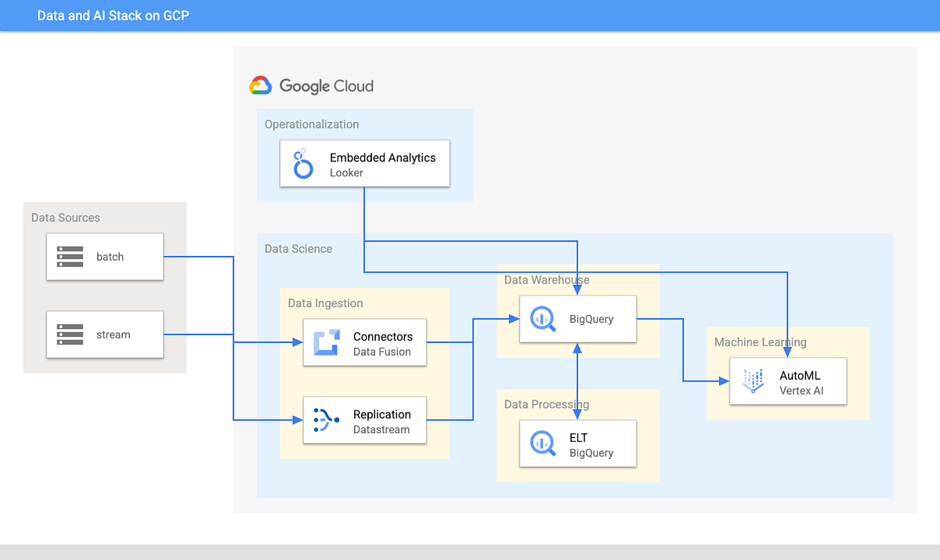Click the Embedded Analytics card
940x560 pixels.
click(x=364, y=163)
